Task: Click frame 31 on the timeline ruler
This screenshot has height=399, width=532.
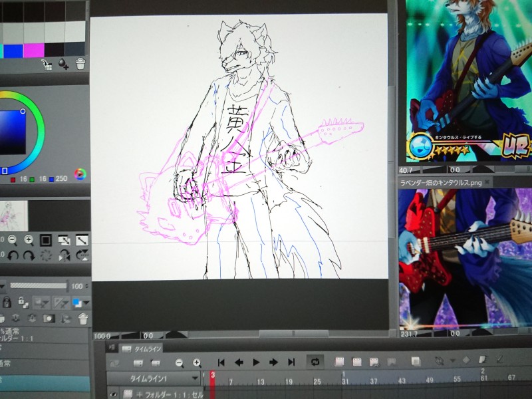Action: tap(344, 381)
